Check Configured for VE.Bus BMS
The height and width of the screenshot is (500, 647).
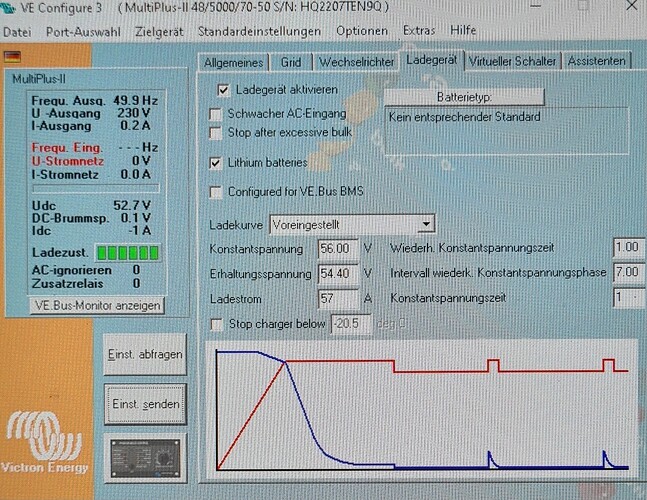(215, 192)
